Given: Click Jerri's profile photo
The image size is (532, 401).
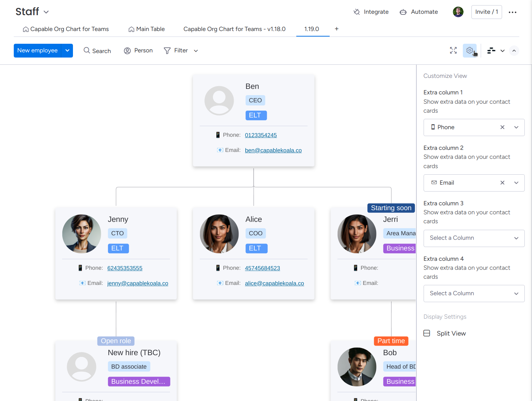Looking at the screenshot, I should click(357, 234).
